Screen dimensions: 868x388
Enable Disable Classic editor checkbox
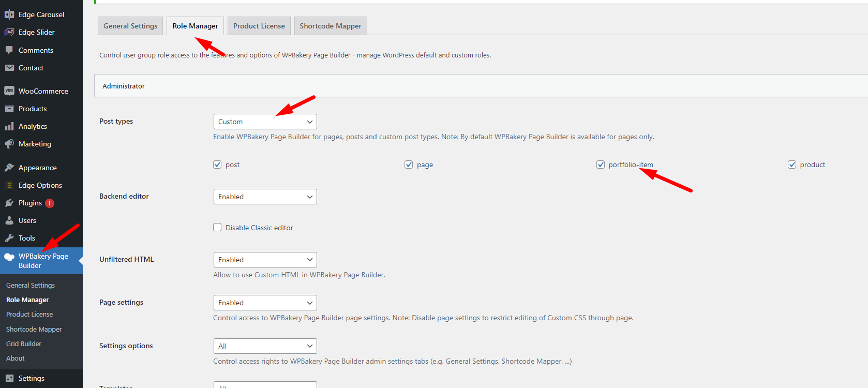217,227
